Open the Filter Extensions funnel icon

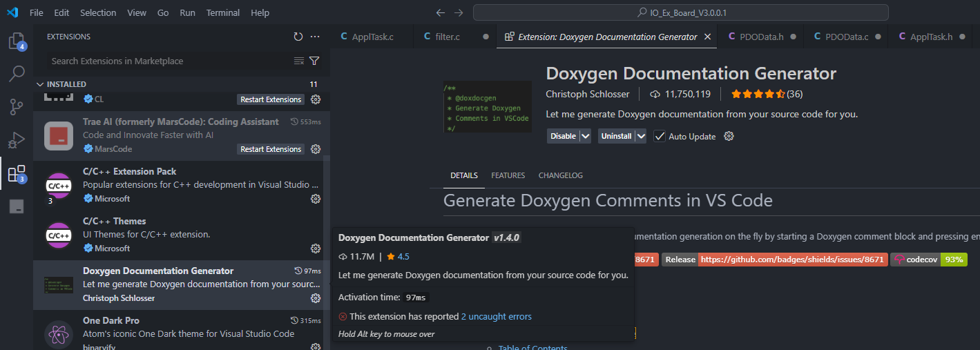tap(314, 61)
